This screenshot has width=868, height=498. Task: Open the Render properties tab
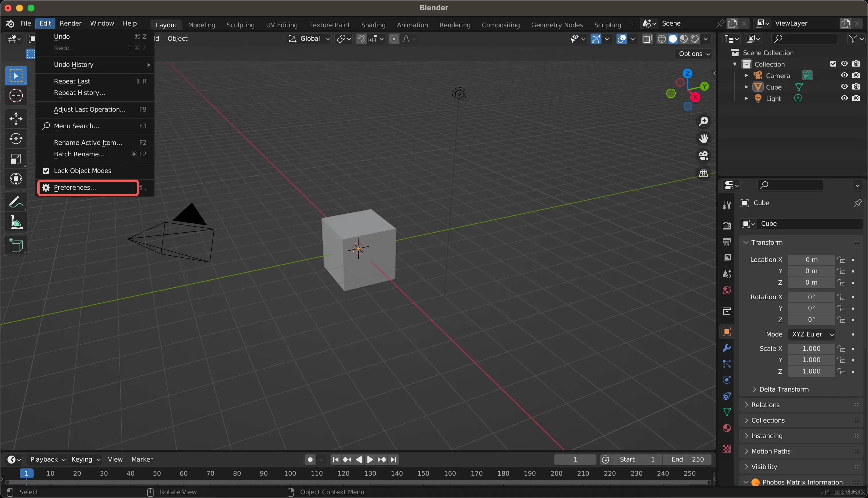tap(726, 225)
